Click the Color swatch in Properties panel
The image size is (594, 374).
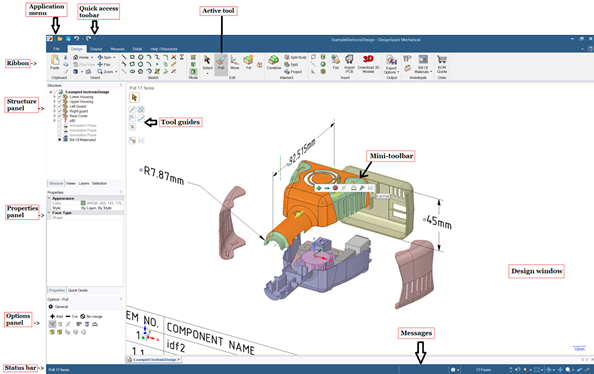coord(83,203)
